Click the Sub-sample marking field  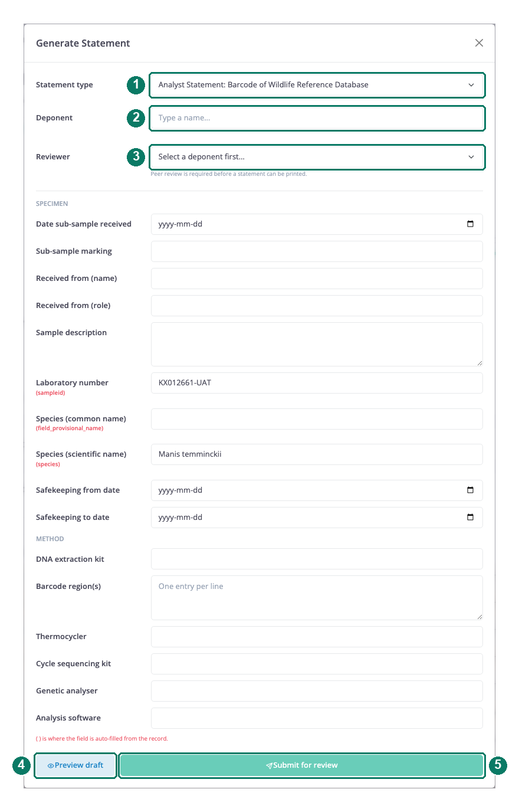pos(317,251)
